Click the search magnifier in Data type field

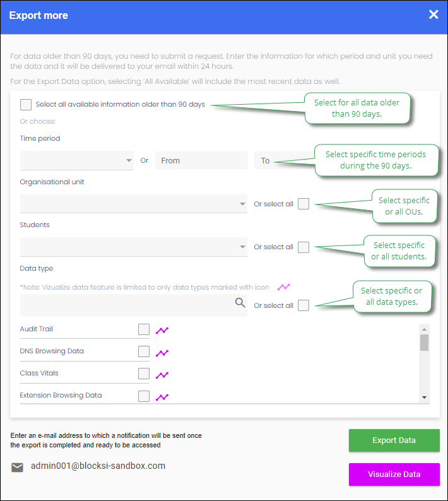click(240, 302)
